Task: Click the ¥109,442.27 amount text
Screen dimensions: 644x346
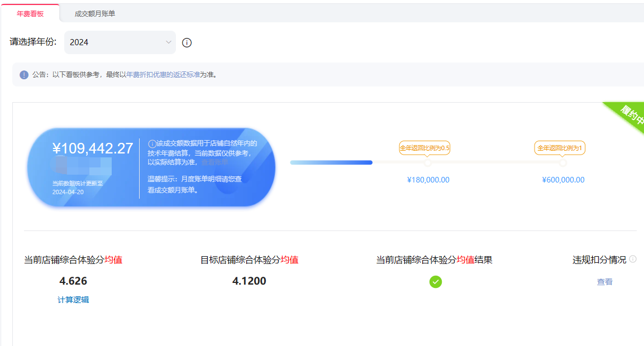Action: 93,148
